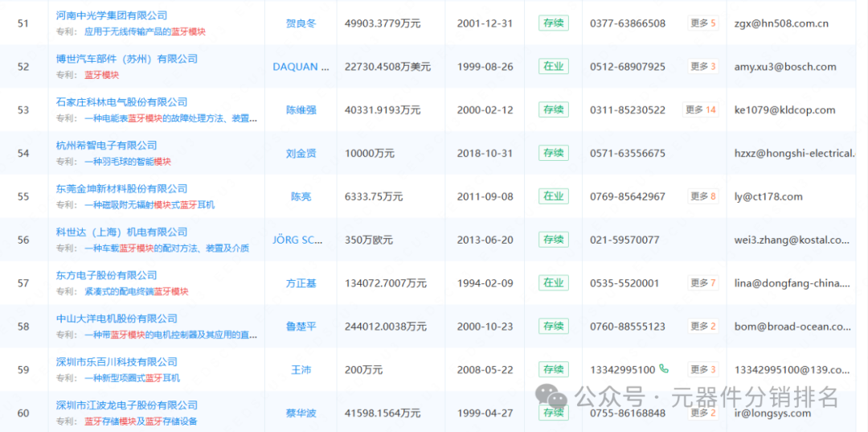This screenshot has width=868, height=432.
Task: Open company 科世达（上海）机电有限公司
Action: pos(122,232)
